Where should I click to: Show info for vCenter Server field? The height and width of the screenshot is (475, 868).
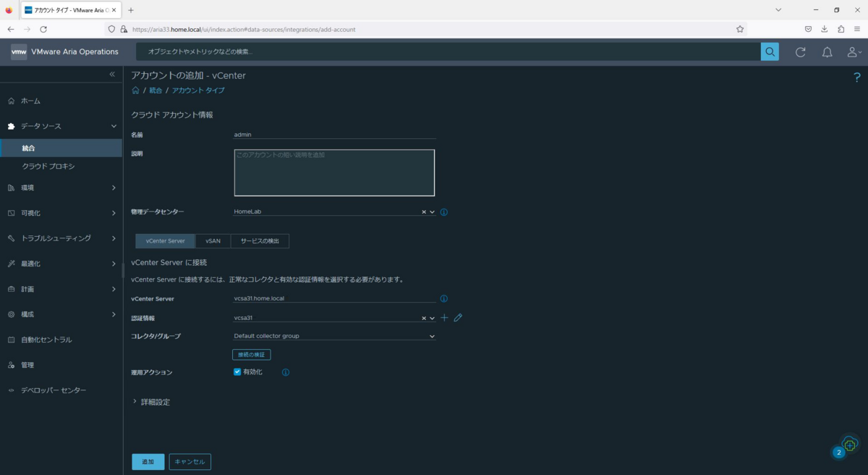[x=444, y=298]
